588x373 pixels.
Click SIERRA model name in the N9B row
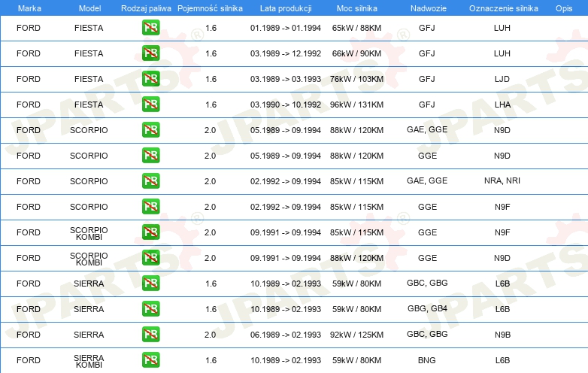coord(89,335)
